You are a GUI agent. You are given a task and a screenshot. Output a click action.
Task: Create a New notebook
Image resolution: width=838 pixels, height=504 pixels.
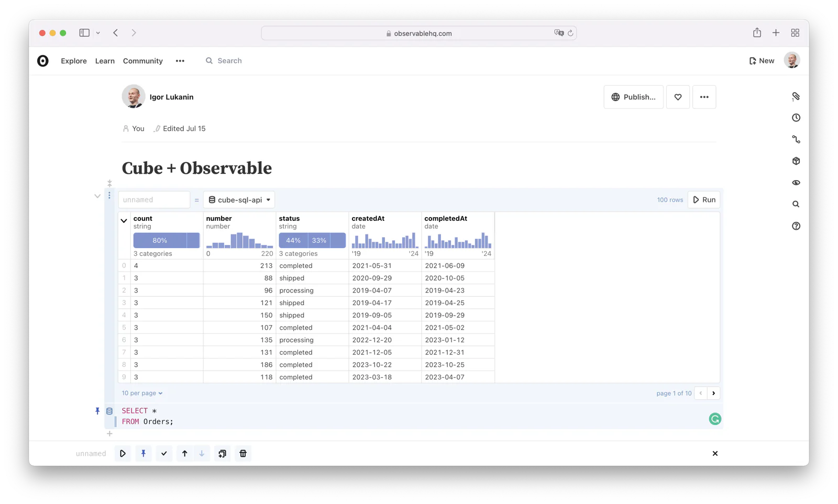762,61
